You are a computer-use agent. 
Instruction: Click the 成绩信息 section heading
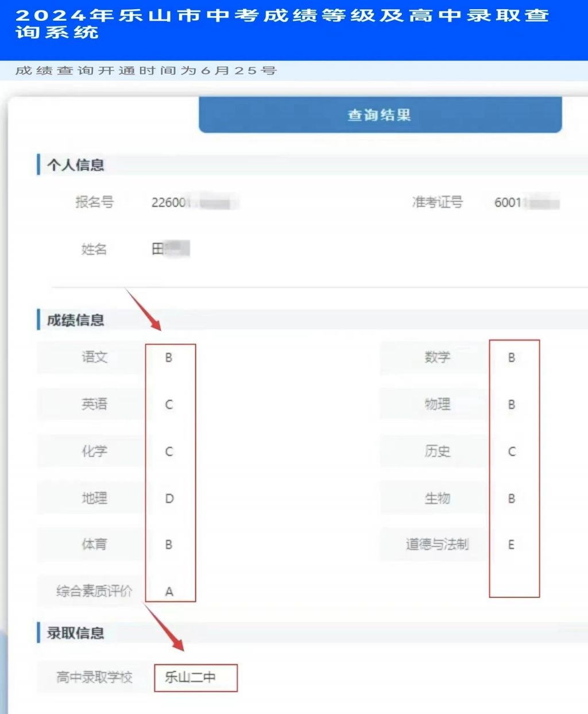pyautogui.click(x=75, y=320)
